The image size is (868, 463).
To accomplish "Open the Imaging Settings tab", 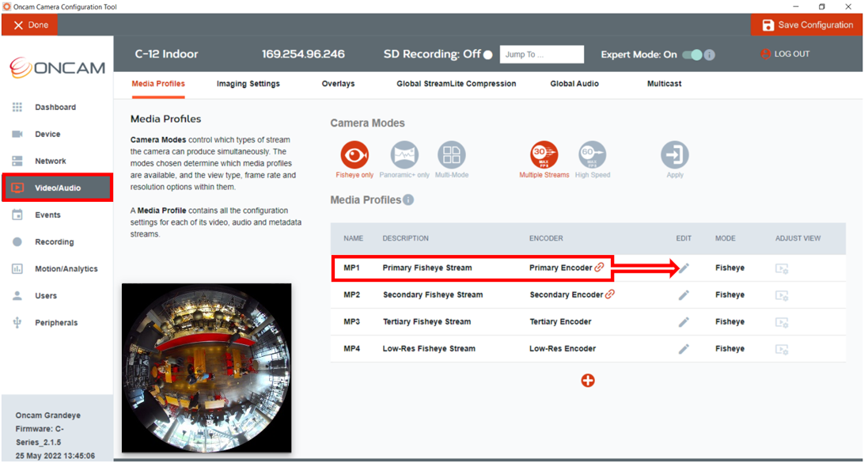I will point(248,84).
